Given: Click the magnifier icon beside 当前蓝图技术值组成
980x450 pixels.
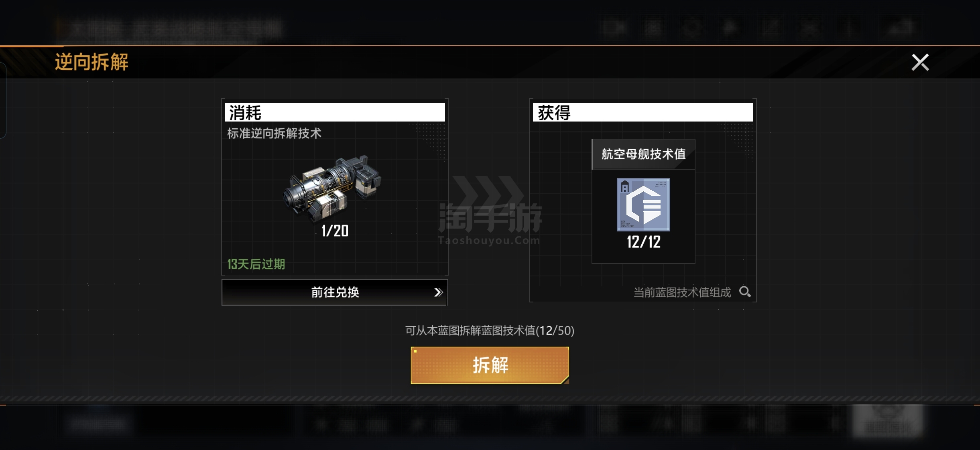Looking at the screenshot, I should (745, 292).
